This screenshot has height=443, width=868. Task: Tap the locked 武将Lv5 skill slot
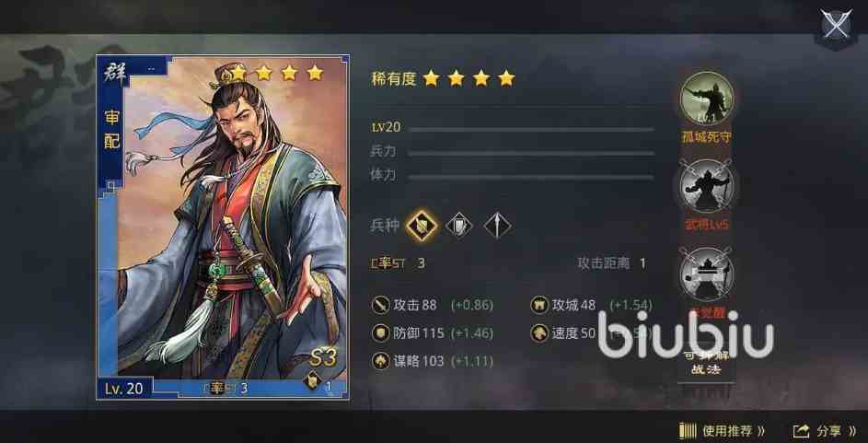coord(706,186)
